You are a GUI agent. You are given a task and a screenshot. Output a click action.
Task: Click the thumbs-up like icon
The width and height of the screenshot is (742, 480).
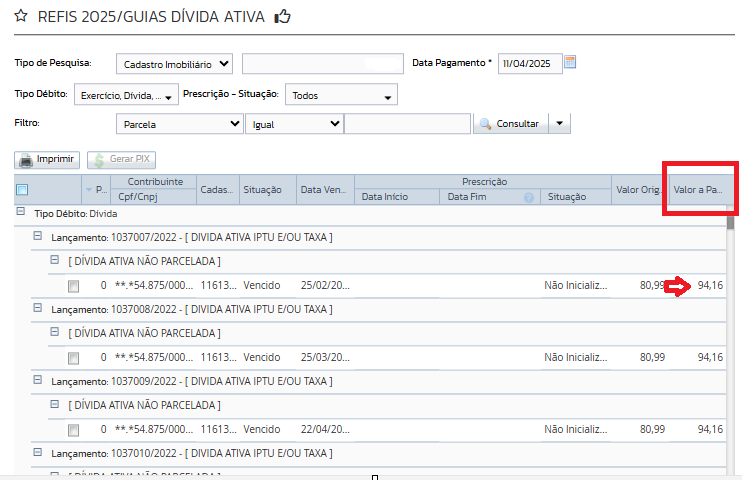point(283,17)
